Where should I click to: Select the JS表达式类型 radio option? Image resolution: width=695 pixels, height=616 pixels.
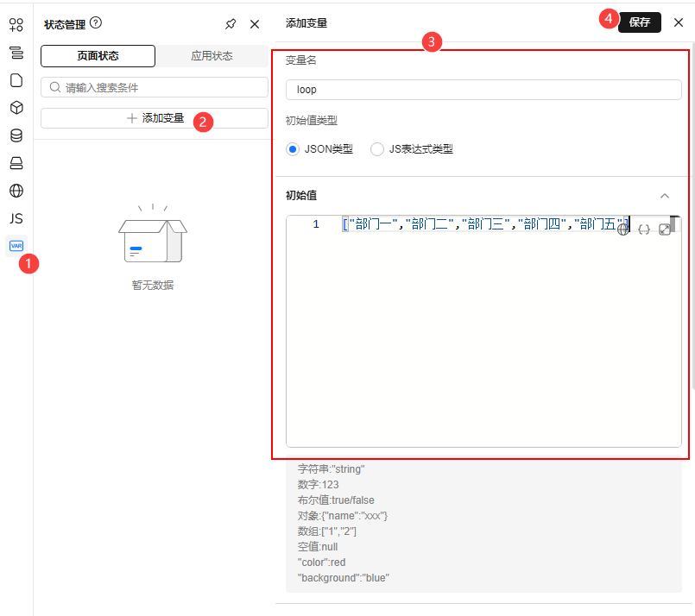(x=377, y=149)
